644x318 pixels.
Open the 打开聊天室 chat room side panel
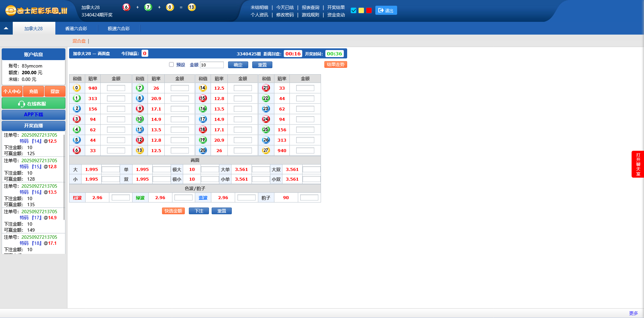point(638,164)
